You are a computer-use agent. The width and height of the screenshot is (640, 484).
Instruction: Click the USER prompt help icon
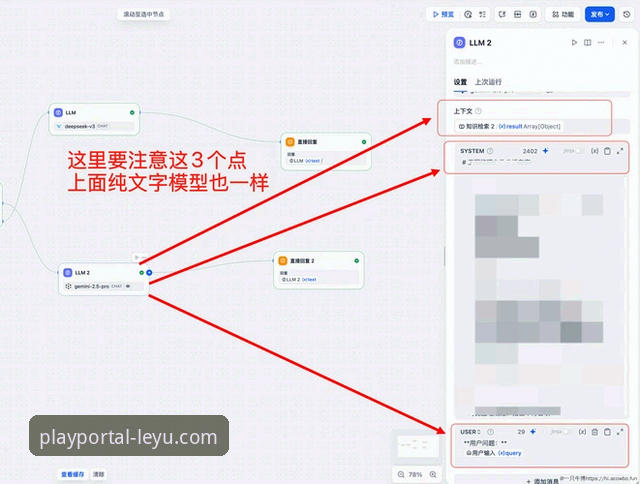pyautogui.click(x=491, y=432)
